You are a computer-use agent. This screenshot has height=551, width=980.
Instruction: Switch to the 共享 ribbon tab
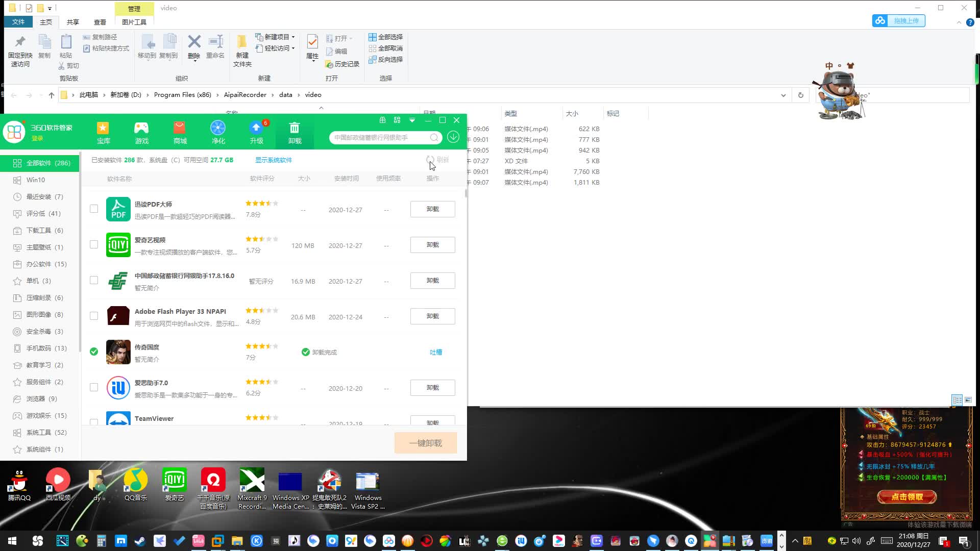(73, 22)
